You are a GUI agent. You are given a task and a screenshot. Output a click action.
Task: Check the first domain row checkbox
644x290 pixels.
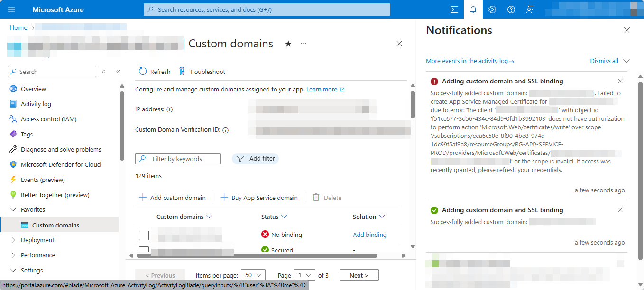[144, 235]
